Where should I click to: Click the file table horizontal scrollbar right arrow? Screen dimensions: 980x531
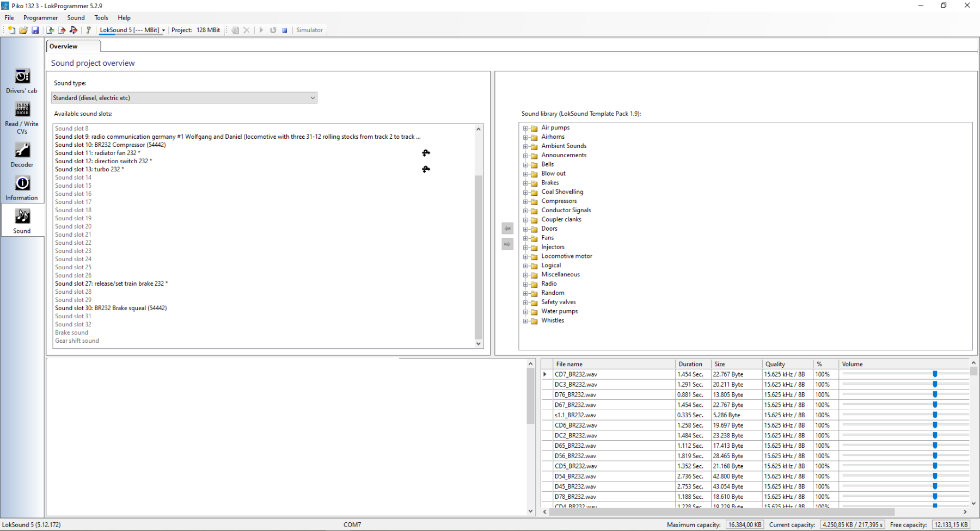(x=965, y=512)
